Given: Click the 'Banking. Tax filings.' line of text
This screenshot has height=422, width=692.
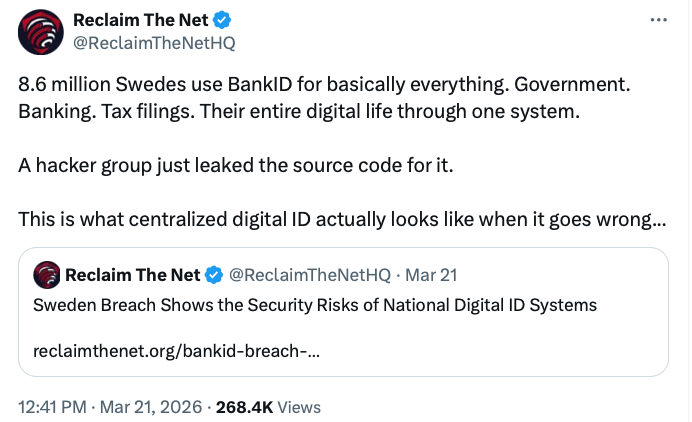Looking at the screenshot, I should (x=298, y=111).
